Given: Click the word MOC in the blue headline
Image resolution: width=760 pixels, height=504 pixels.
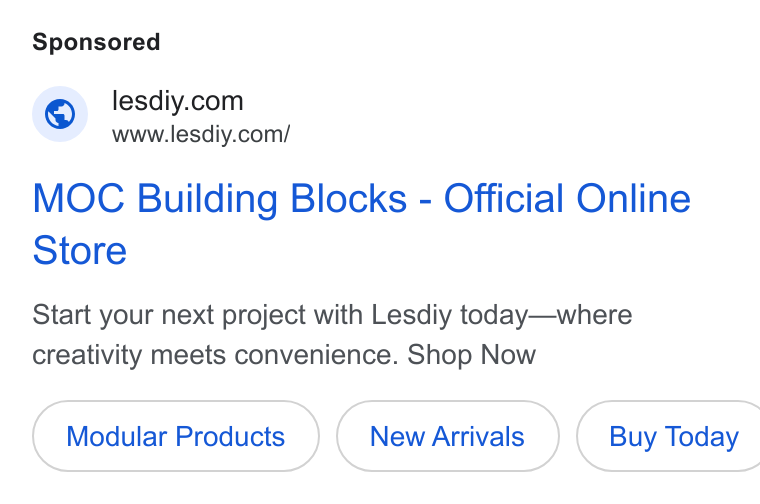Looking at the screenshot, I should [79, 198].
